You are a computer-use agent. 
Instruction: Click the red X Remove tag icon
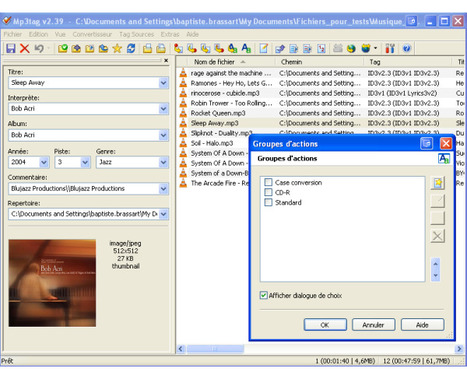(x=25, y=48)
